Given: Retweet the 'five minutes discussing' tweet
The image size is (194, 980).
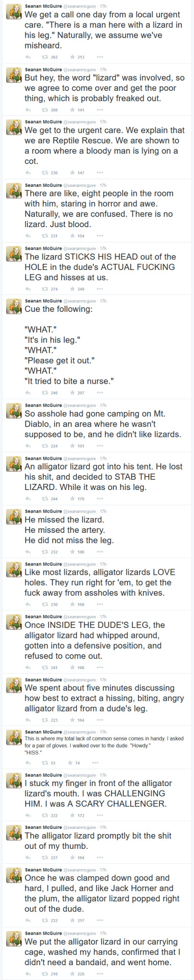Looking at the screenshot, I should tap(45, 720).
